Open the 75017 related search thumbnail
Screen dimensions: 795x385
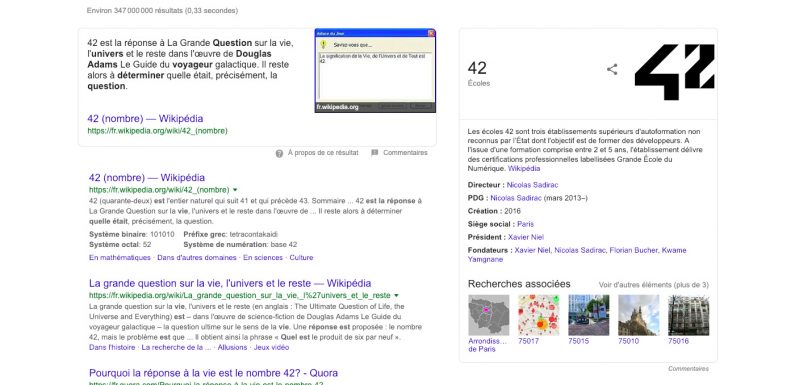[538, 315]
